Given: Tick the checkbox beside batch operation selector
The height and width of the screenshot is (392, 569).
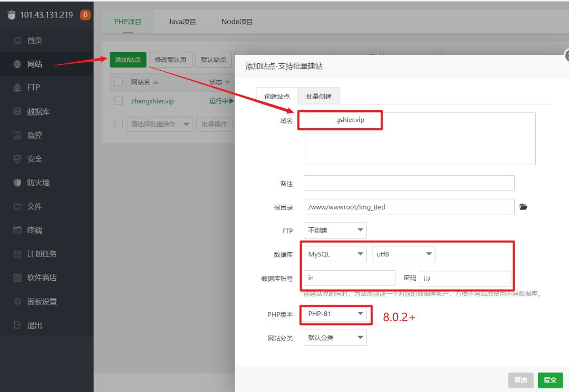Looking at the screenshot, I should pos(119,124).
